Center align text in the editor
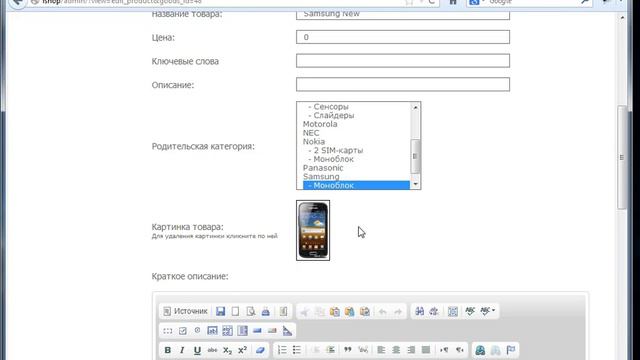The image size is (640, 360). [x=396, y=350]
